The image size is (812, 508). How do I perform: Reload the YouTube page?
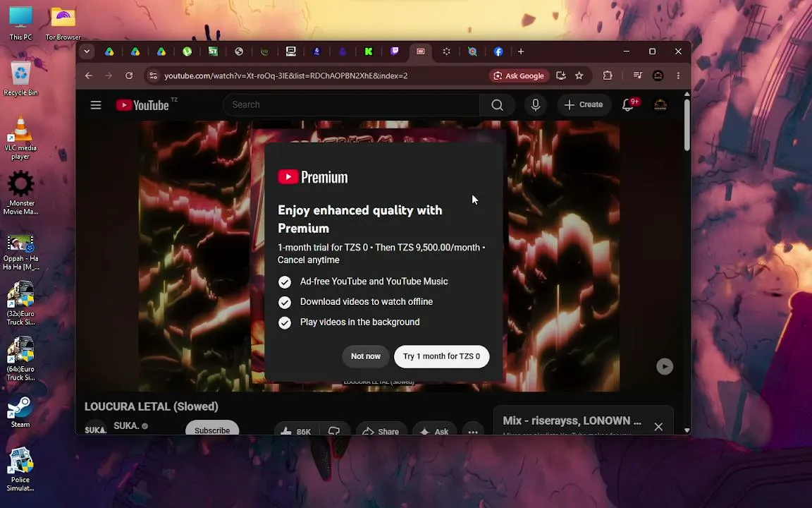(129, 75)
